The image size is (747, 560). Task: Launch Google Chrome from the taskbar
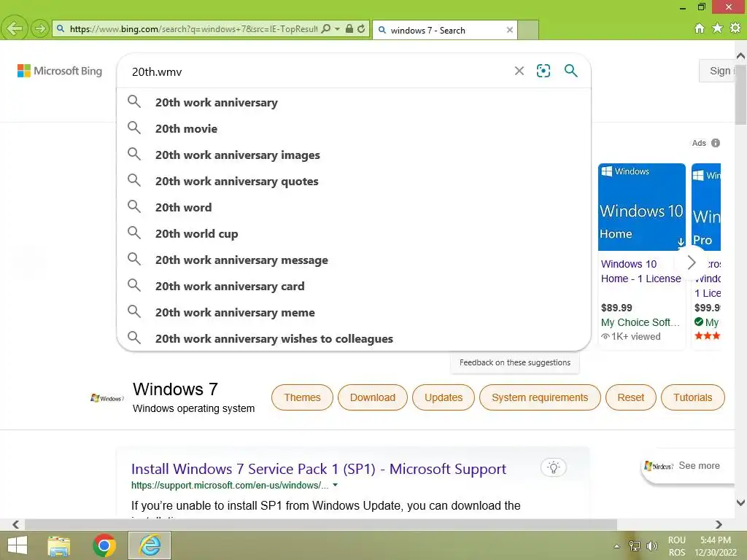coord(104,545)
